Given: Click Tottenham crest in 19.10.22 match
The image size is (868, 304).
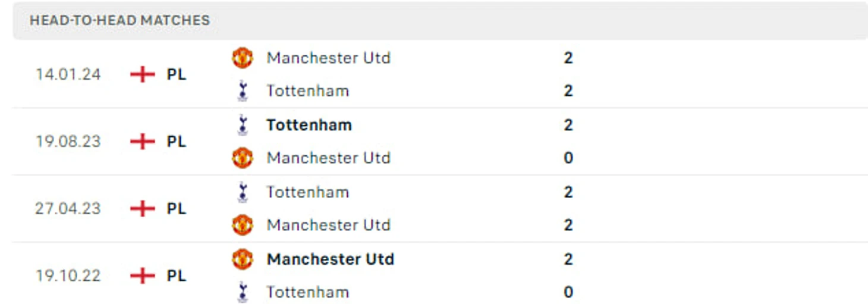Looking at the screenshot, I should tap(242, 292).
